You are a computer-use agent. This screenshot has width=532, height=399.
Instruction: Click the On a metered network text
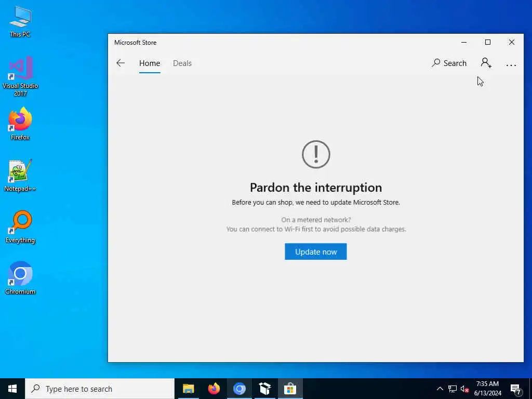316,220
